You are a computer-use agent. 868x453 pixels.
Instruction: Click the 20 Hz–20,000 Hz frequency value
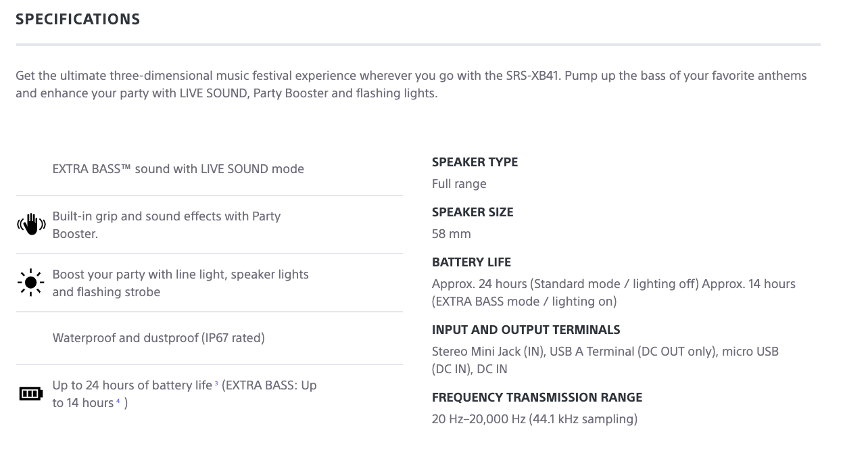[x=534, y=419]
